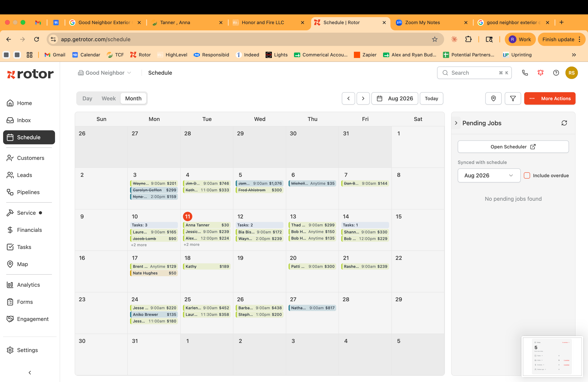Image resolution: width=588 pixels, height=382 pixels.
Task: Click Open Scheduler button
Action: click(x=513, y=146)
